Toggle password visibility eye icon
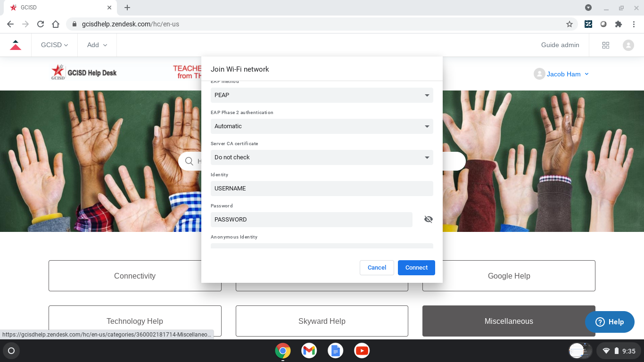 [429, 219]
